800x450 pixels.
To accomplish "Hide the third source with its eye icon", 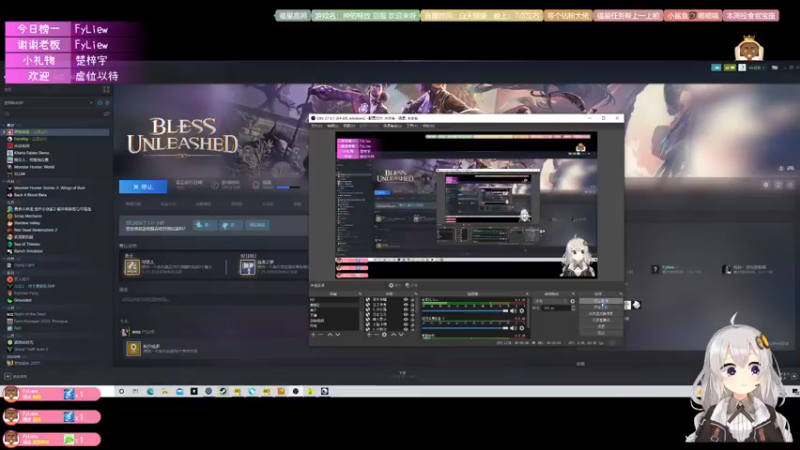I will (x=406, y=310).
